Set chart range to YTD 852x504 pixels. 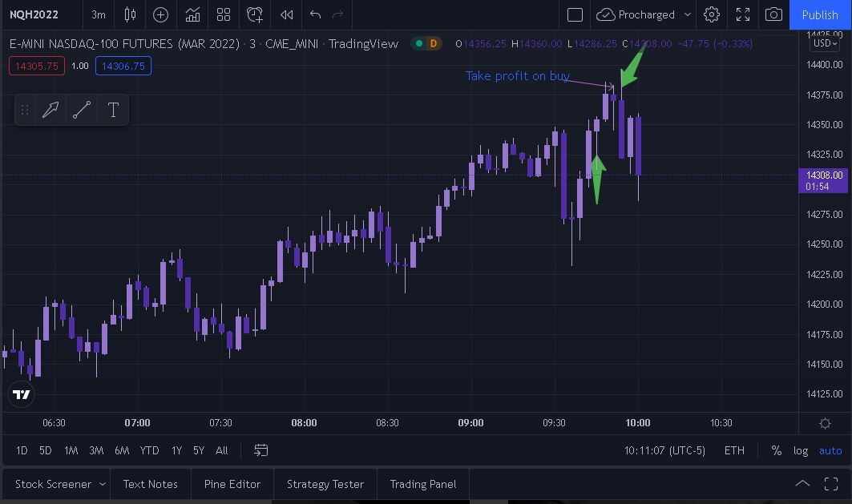coord(149,450)
